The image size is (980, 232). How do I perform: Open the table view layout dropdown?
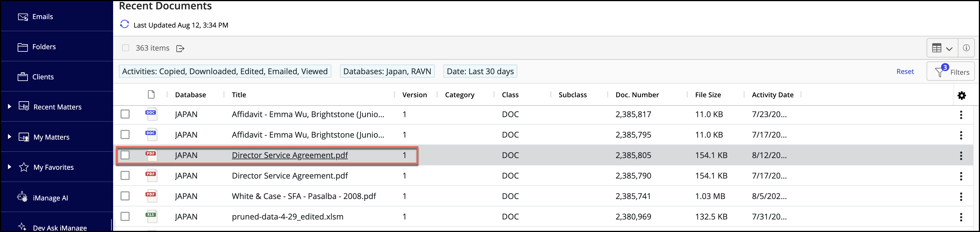coord(942,48)
